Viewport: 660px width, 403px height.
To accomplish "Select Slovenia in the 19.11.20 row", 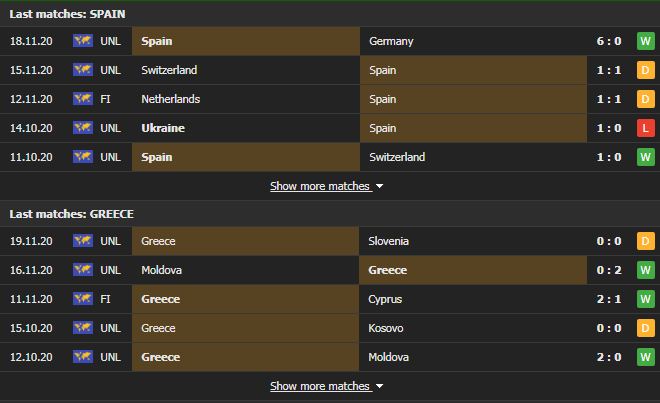I will (389, 241).
